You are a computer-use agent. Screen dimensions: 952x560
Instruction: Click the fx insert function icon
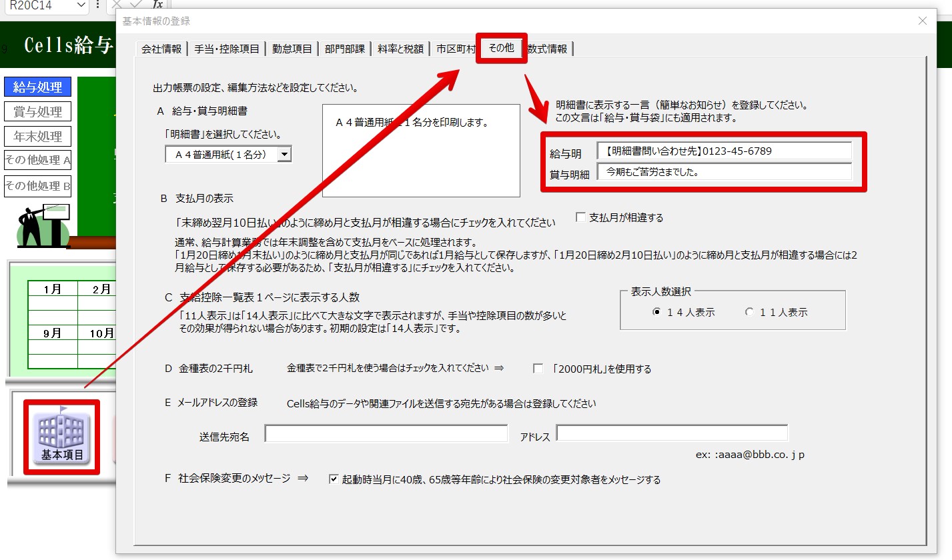tap(158, 5)
